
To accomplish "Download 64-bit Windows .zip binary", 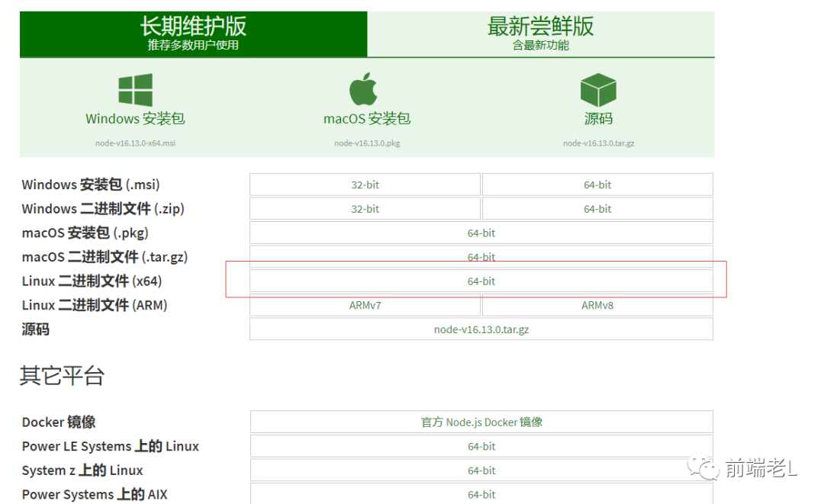I will pyautogui.click(x=597, y=209).
